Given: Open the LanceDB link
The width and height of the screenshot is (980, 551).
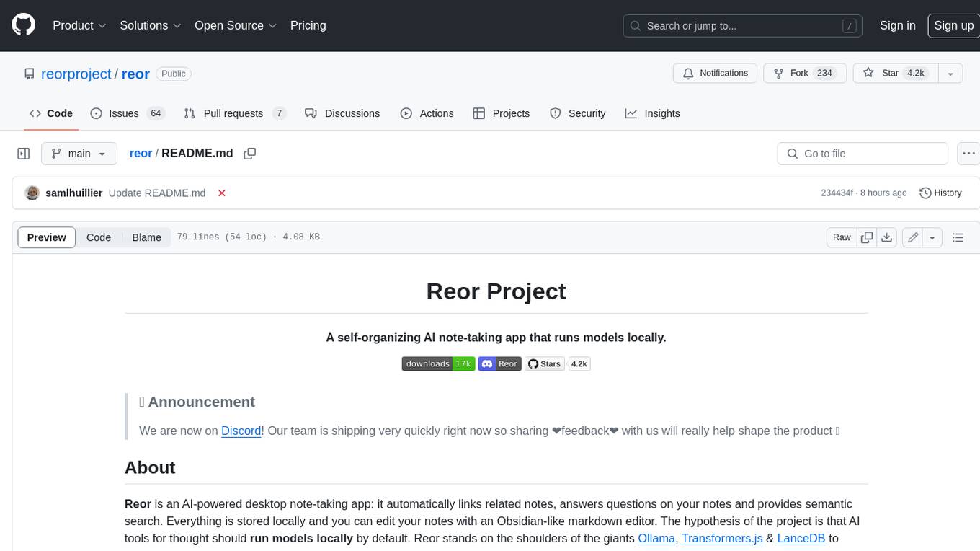Looking at the screenshot, I should click(x=801, y=538).
